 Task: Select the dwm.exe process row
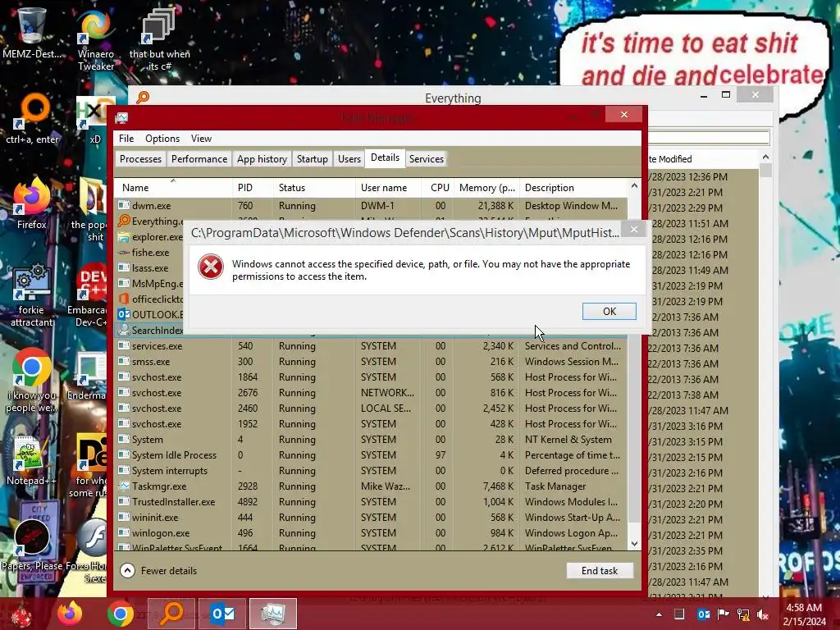tap(371, 206)
